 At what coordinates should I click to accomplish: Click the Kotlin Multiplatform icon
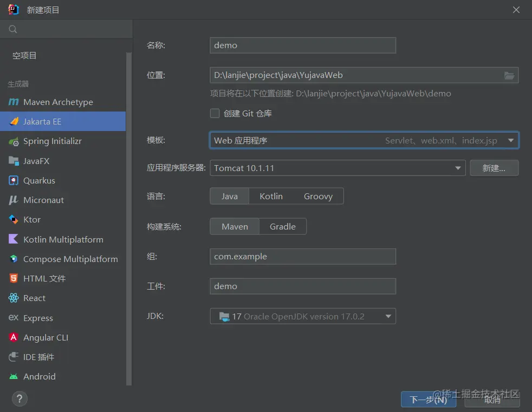tap(14, 239)
